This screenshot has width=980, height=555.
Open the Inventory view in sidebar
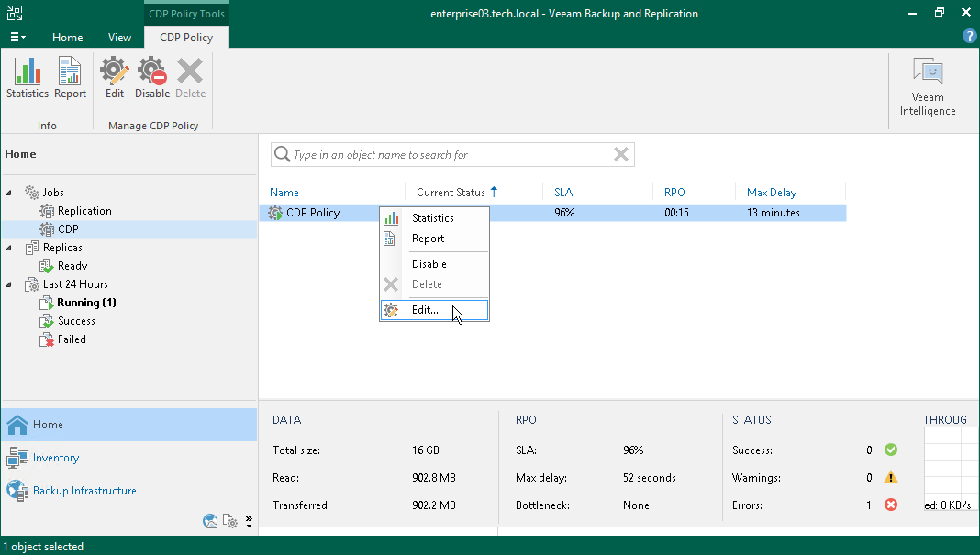pos(56,458)
